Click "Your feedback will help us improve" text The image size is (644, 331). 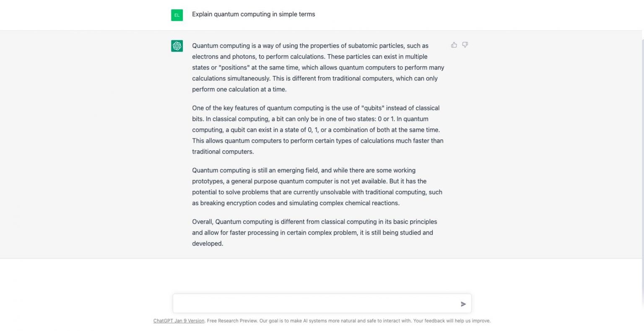coord(452,321)
